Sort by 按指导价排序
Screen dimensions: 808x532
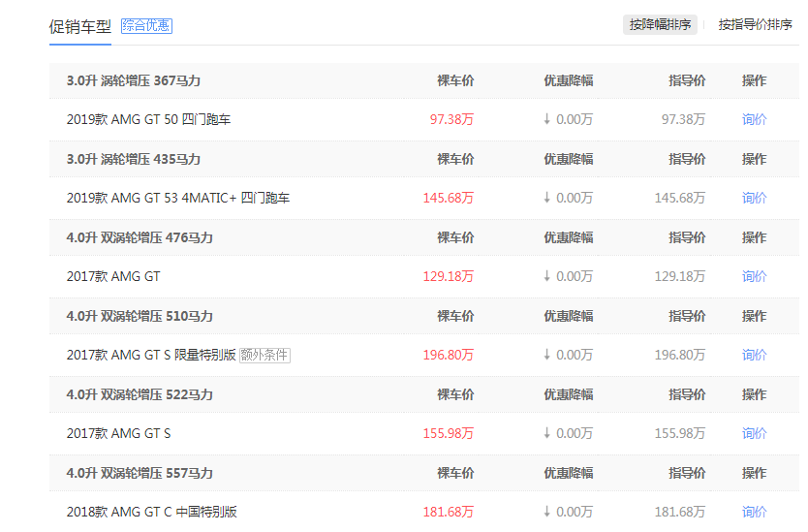point(756,25)
